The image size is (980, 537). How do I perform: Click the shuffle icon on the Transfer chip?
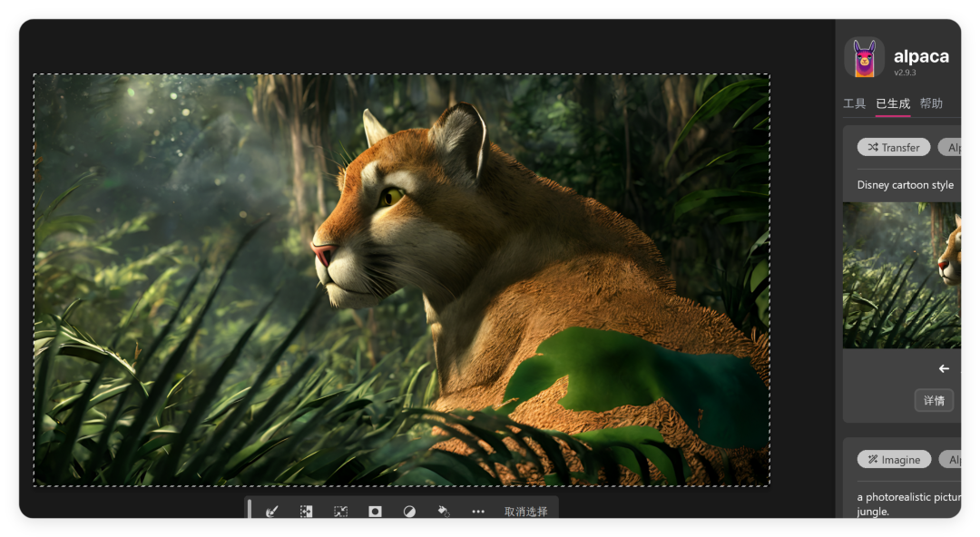point(874,147)
